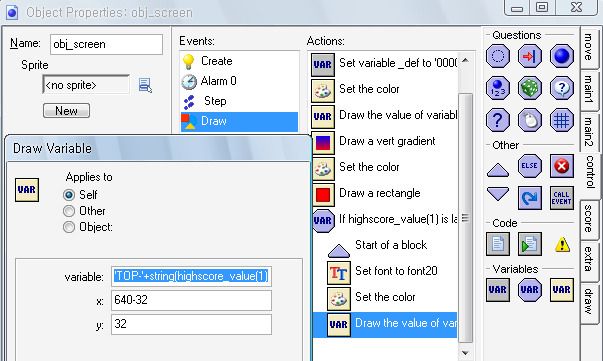Select the Test Chance green dice icon
603x361 pixels.
530,88
